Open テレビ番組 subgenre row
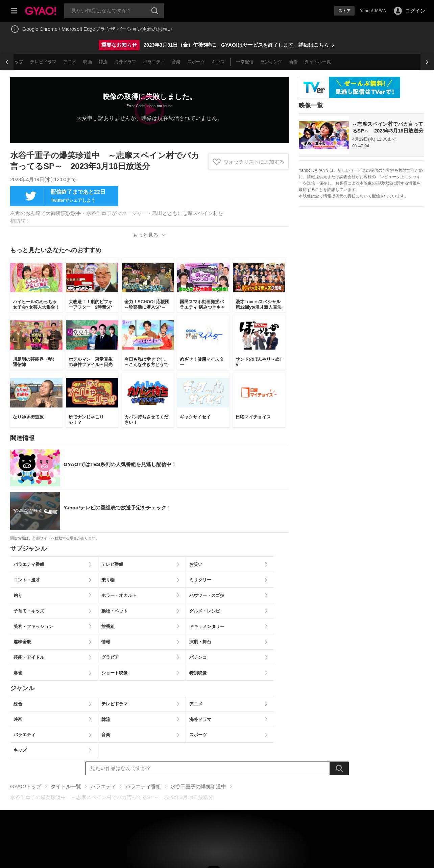Screen dimensions: 434x868 [x=142, y=564]
